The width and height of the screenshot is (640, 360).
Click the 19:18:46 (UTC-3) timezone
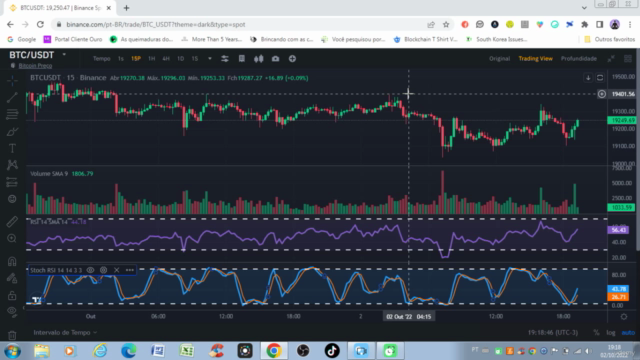click(x=553, y=333)
